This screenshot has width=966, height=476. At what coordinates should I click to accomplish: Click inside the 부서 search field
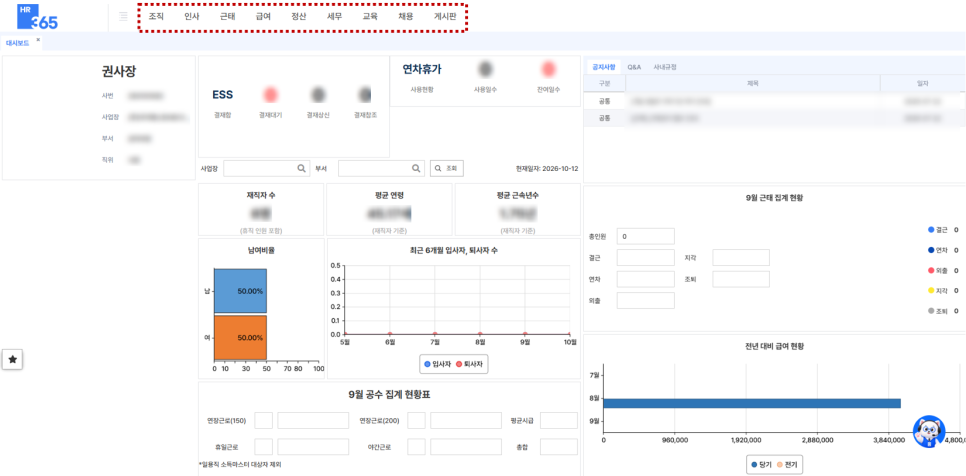pos(381,168)
